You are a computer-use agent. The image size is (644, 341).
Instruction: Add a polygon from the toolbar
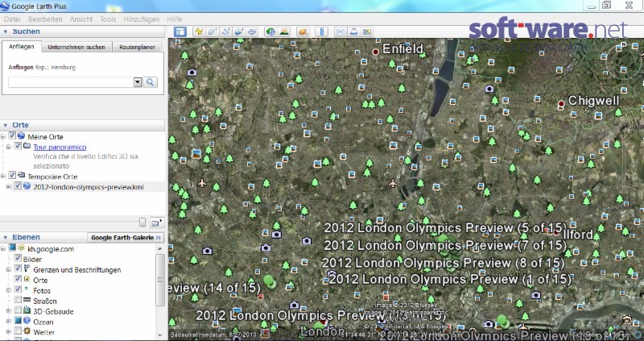click(212, 31)
